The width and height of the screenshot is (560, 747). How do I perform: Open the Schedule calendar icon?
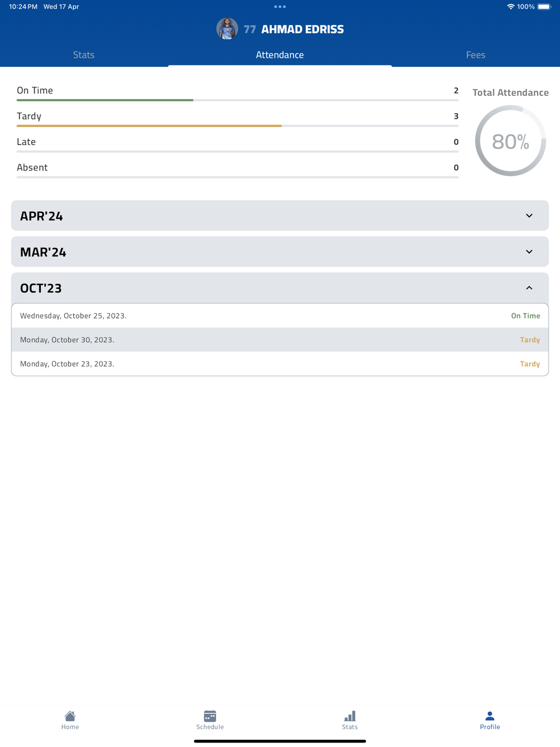(x=210, y=716)
